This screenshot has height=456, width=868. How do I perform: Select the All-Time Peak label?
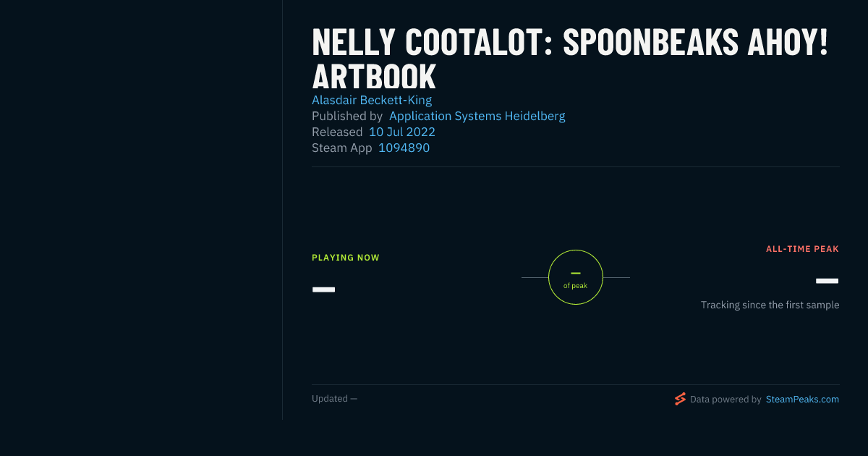tap(803, 249)
